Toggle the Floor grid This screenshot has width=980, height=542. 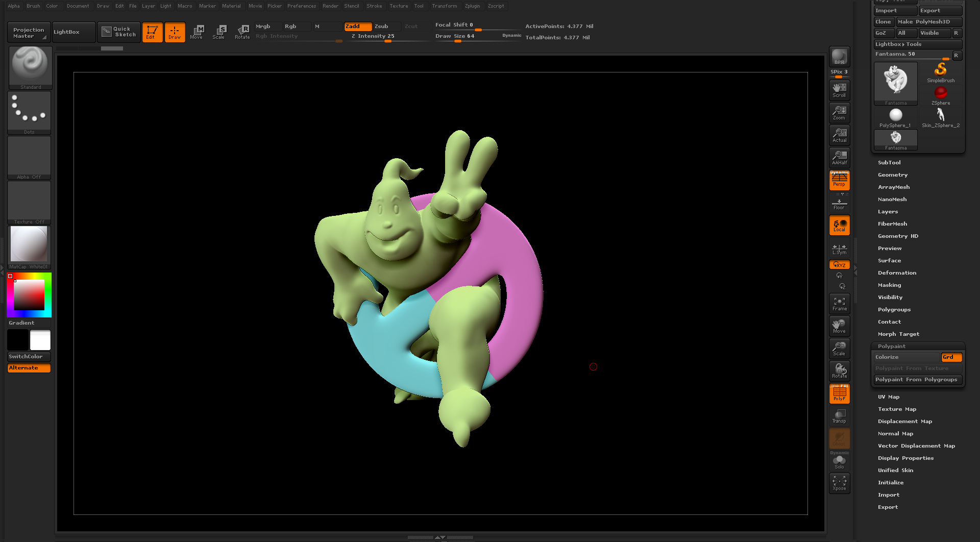839,203
